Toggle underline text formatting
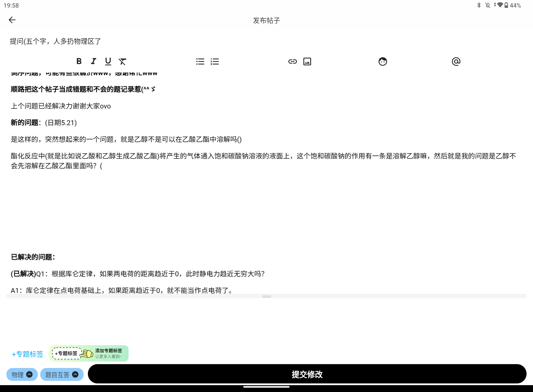The width and height of the screenshot is (533, 392). tap(108, 61)
